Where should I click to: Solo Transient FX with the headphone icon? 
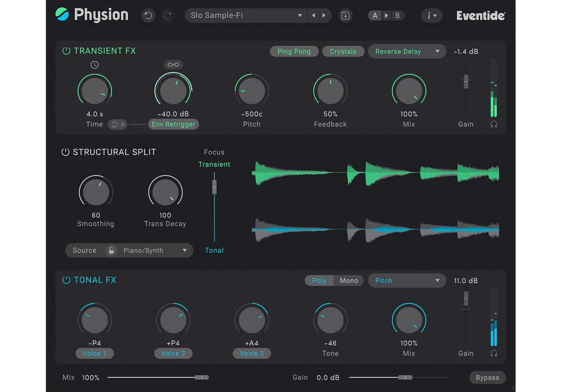(494, 124)
